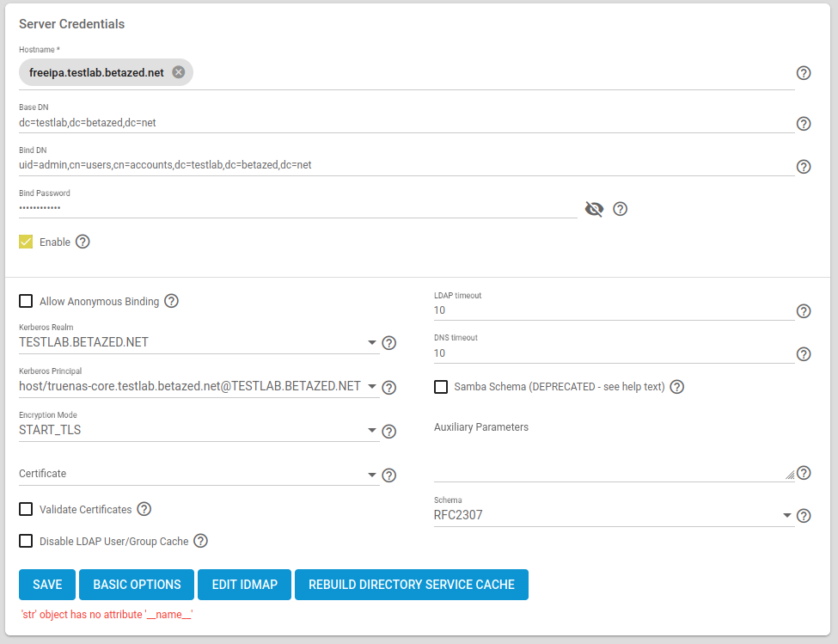This screenshot has height=644, width=838.
Task: Click into the Base DN field
Action: click(407, 123)
